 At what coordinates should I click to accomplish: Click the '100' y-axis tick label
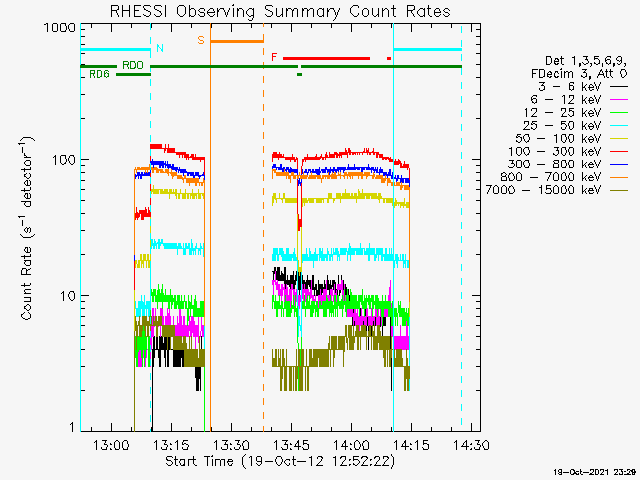click(x=64, y=160)
